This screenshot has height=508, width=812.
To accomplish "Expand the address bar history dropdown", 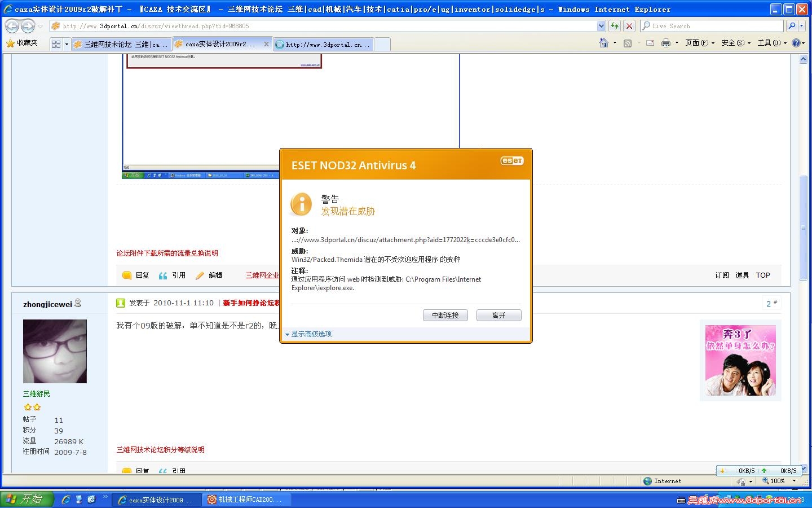I will point(601,26).
